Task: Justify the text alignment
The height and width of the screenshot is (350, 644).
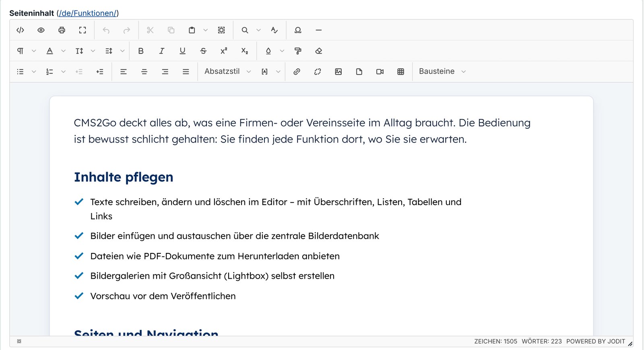Action: pyautogui.click(x=186, y=72)
